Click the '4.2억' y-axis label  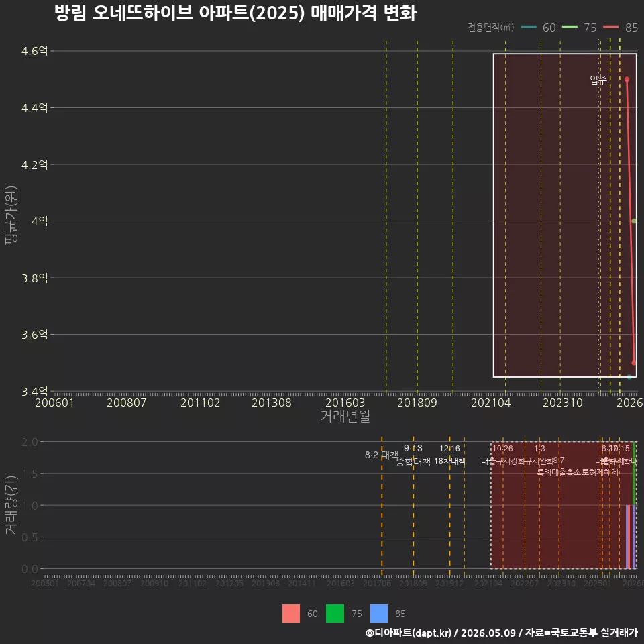[34, 165]
